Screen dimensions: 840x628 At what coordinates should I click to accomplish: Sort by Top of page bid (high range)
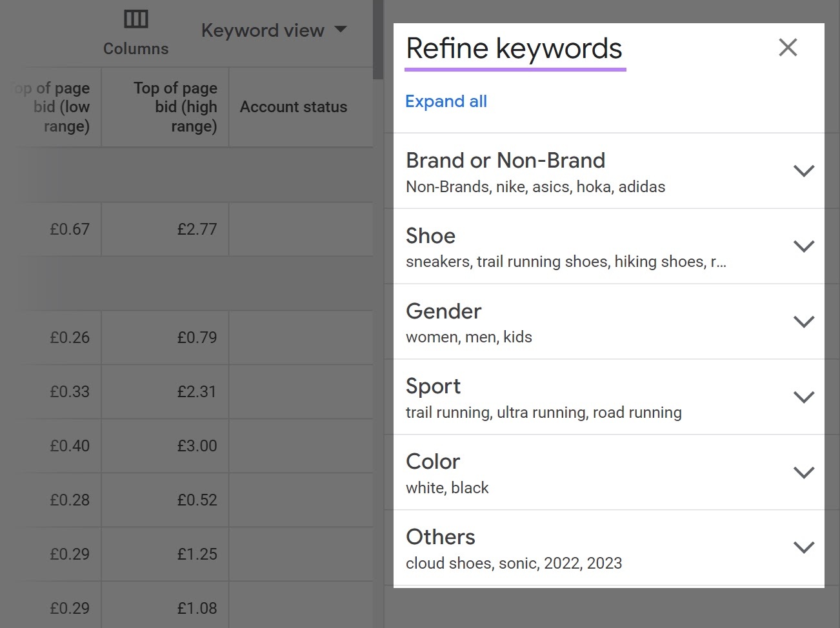click(x=175, y=107)
